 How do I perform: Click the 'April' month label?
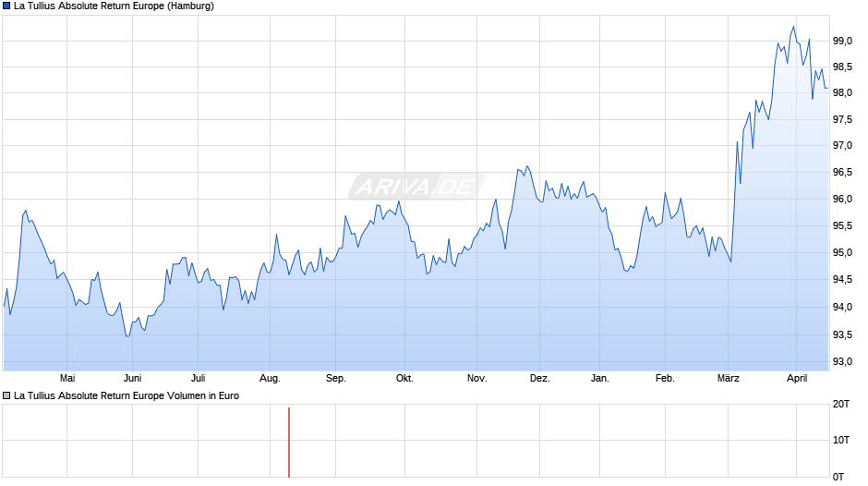pyautogui.click(x=797, y=379)
